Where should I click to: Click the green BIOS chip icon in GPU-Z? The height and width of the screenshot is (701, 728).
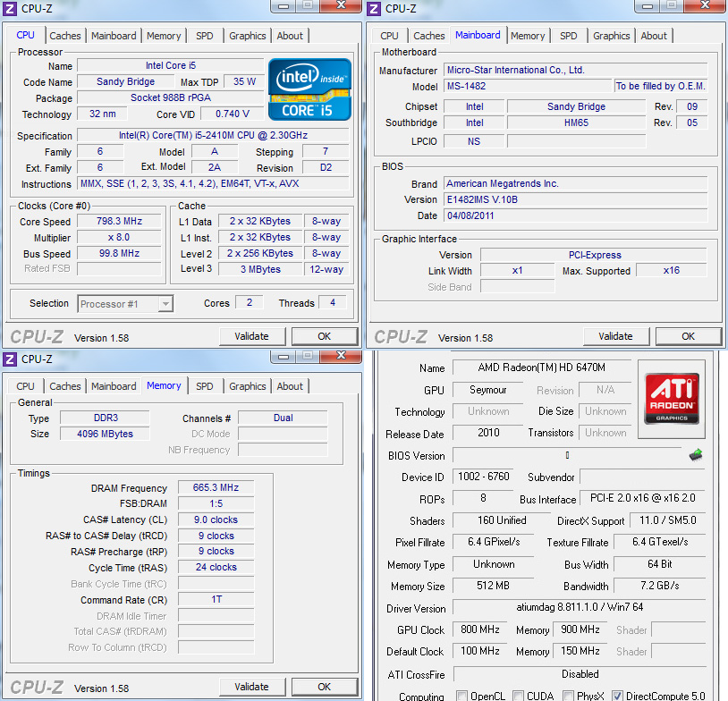coord(696,455)
